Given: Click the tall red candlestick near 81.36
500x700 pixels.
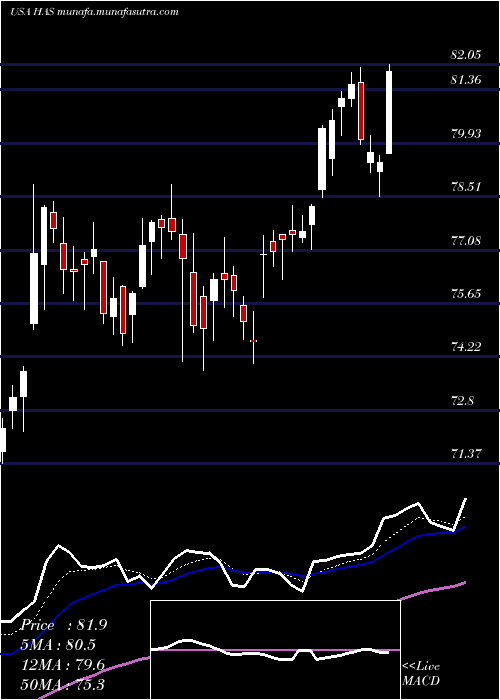Looking at the screenshot, I should point(361,110).
